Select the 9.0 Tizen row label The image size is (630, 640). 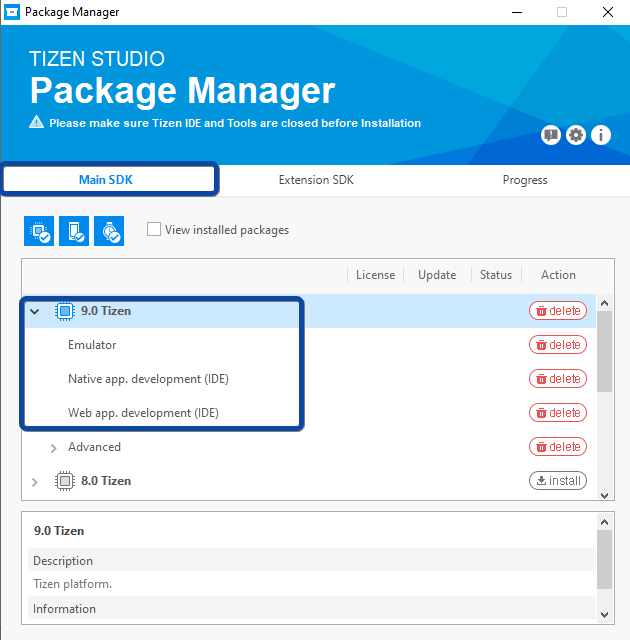point(106,311)
